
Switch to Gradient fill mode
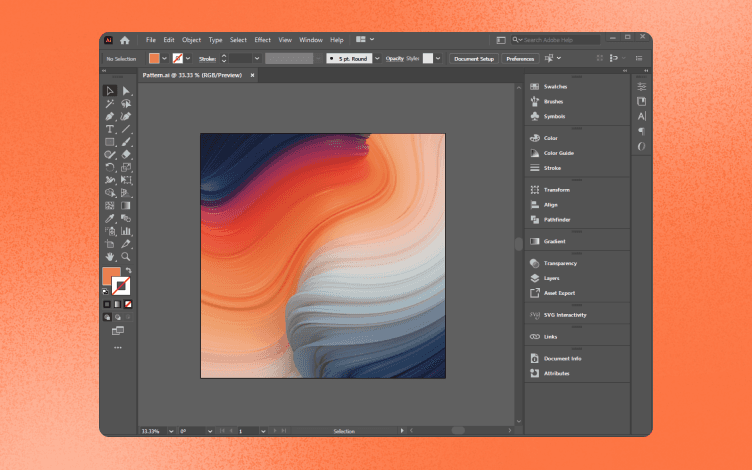click(x=118, y=303)
